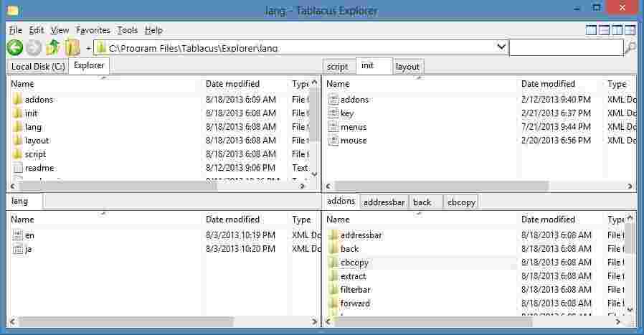The width and height of the screenshot is (644, 335).
Task: Select the extract folder icon
Action: [333, 275]
